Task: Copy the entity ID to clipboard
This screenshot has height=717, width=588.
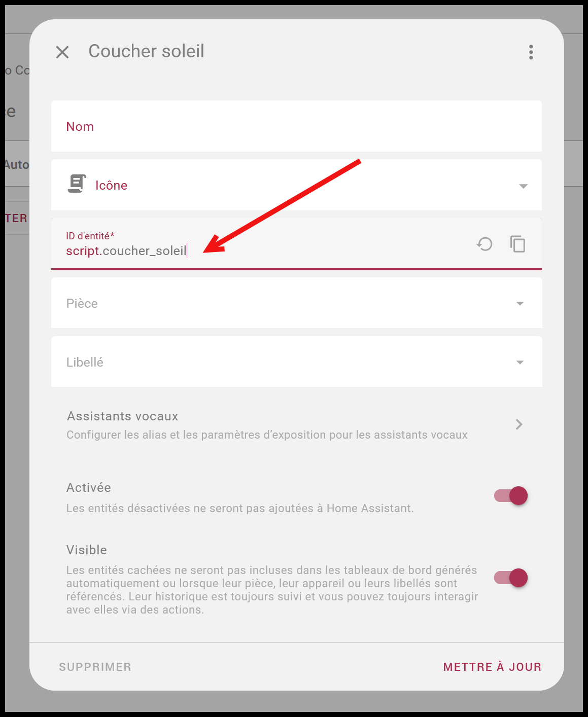Action: [x=517, y=244]
